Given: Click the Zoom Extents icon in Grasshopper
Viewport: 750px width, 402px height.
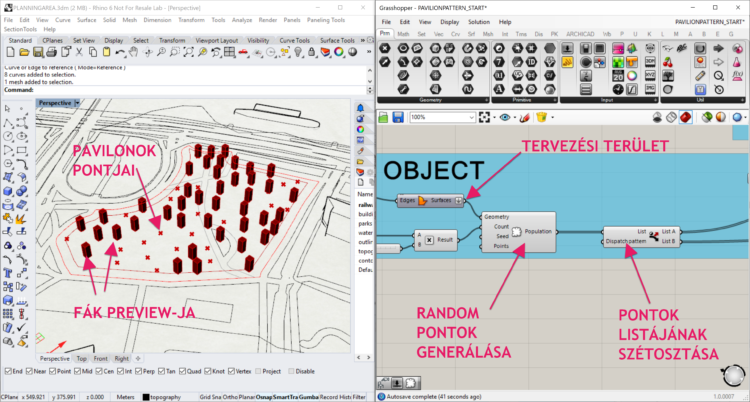Looking at the screenshot, I should tap(485, 117).
